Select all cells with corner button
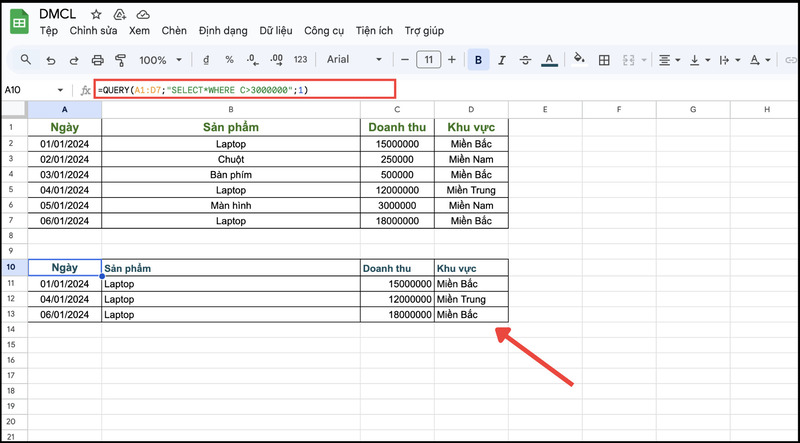This screenshot has height=443, width=800. [x=14, y=109]
